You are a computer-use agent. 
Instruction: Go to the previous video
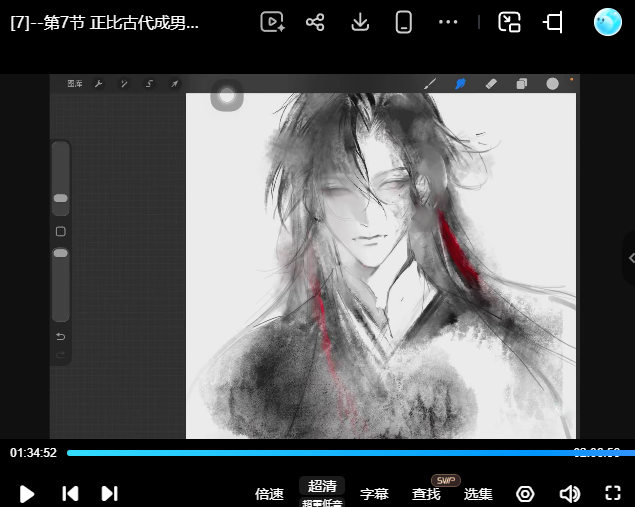pyautogui.click(x=70, y=494)
